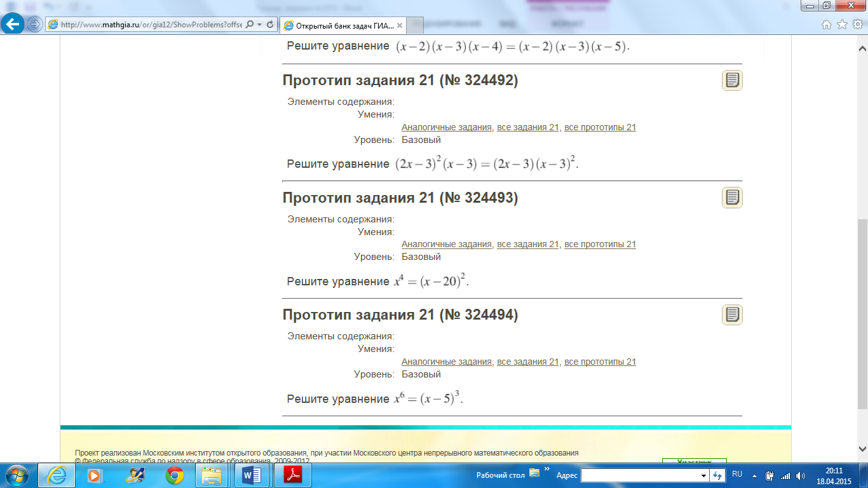Refresh the page with the reload icon

click(270, 25)
